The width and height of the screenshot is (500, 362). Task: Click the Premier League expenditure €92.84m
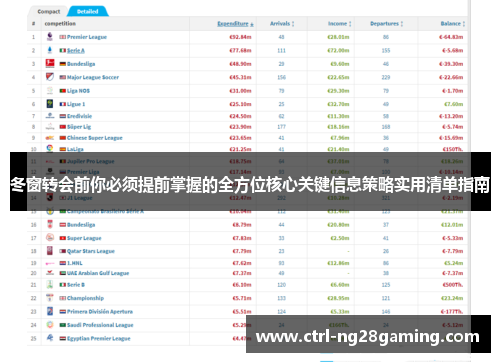240,37
